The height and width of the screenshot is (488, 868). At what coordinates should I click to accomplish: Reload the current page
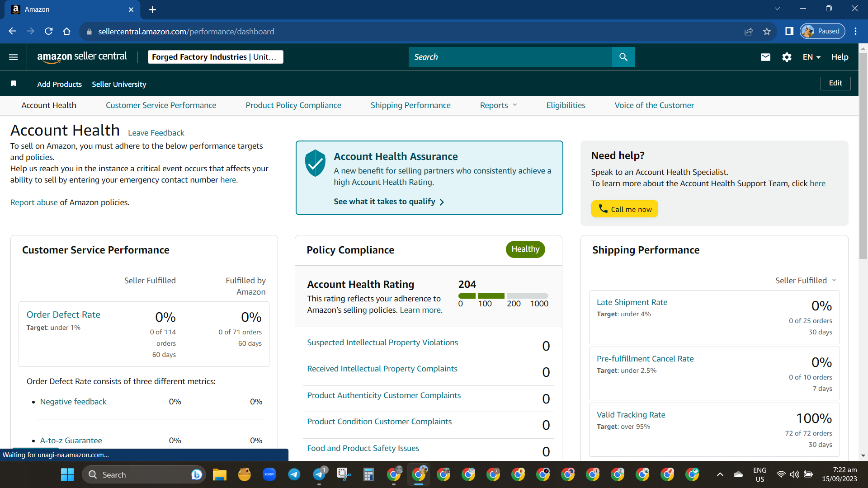48,31
